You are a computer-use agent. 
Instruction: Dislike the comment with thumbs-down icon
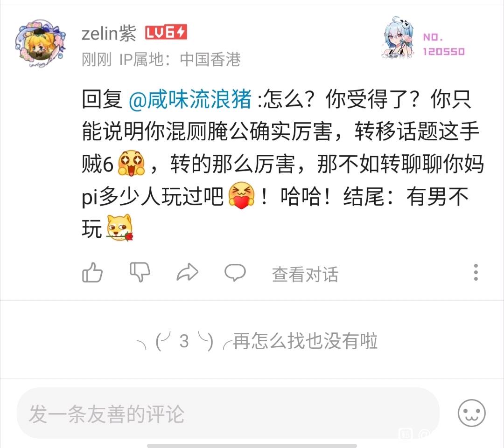(x=140, y=272)
